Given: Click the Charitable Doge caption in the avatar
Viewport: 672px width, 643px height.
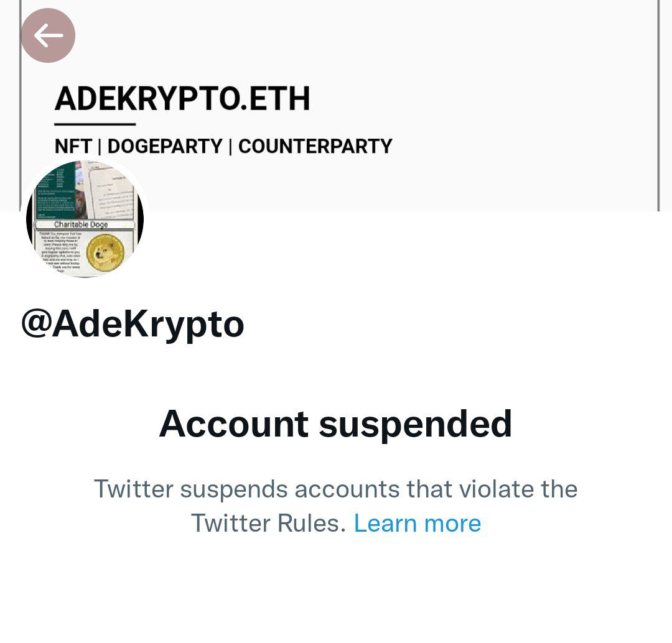Looking at the screenshot, I should (81, 224).
